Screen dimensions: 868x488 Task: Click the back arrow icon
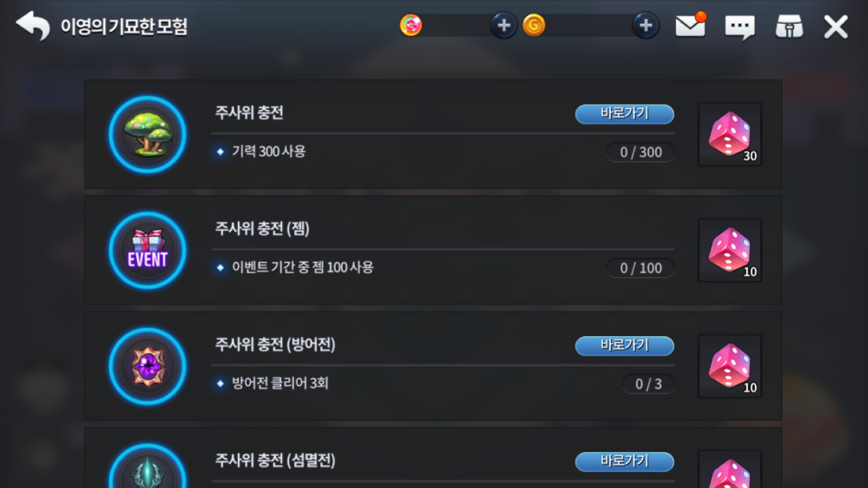[x=33, y=26]
